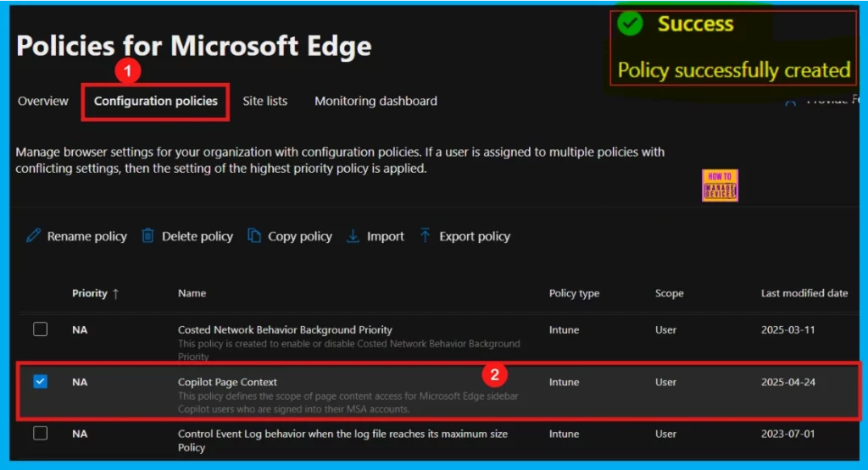The height and width of the screenshot is (470, 868).
Task: Click the Copilot Page Context policy description
Action: [x=348, y=402]
